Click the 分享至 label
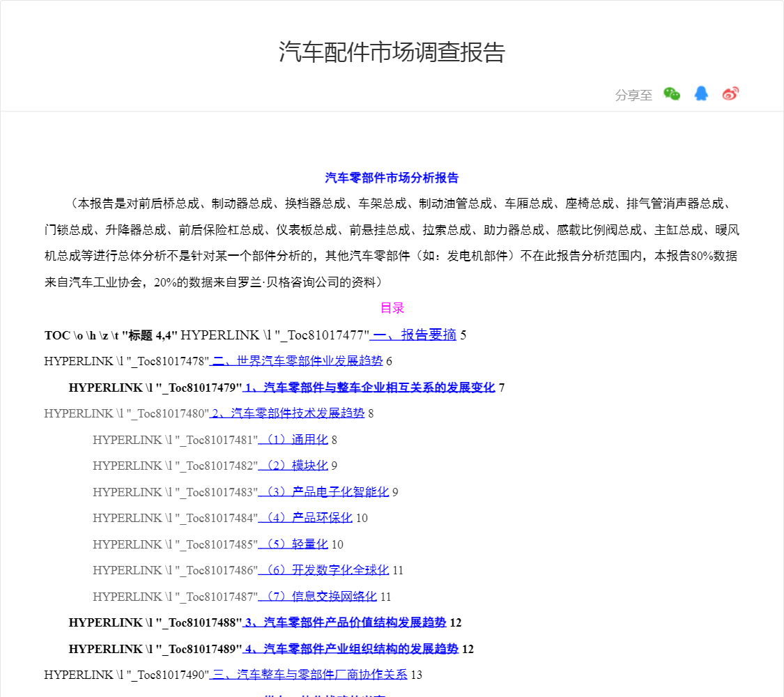Image resolution: width=784 pixels, height=697 pixels. [x=633, y=95]
